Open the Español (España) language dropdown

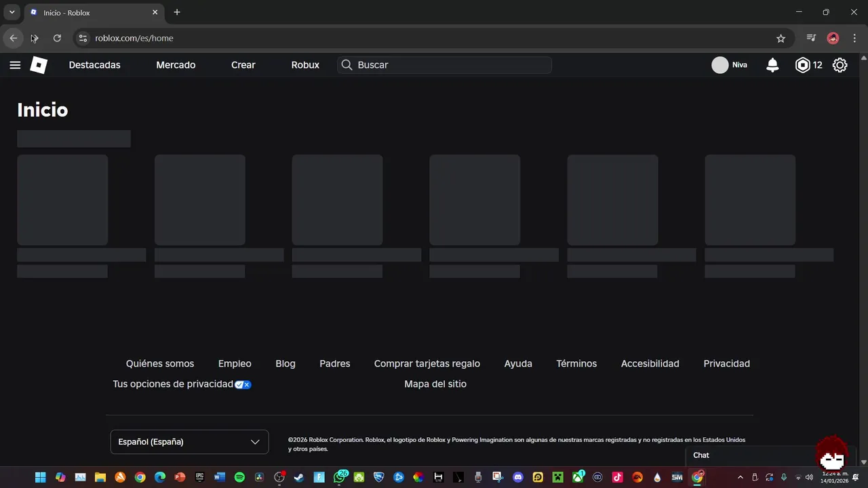(x=189, y=442)
